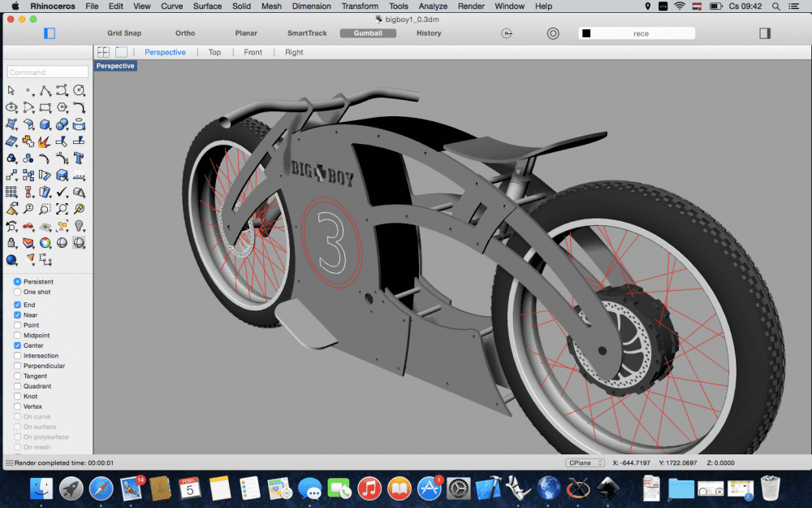Pick the Rectangle drawing tool

pos(45,108)
